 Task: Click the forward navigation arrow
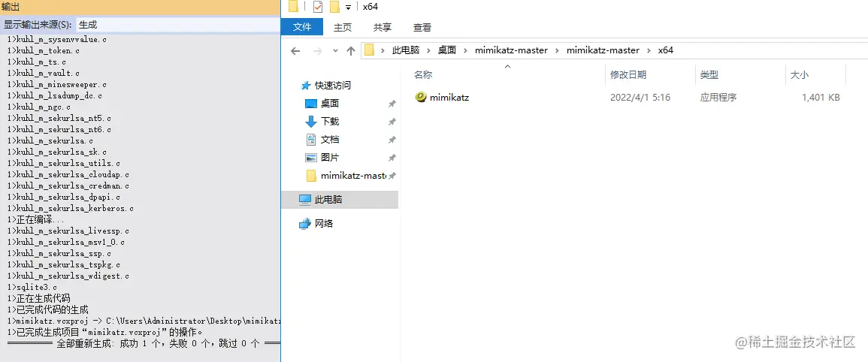tap(317, 50)
